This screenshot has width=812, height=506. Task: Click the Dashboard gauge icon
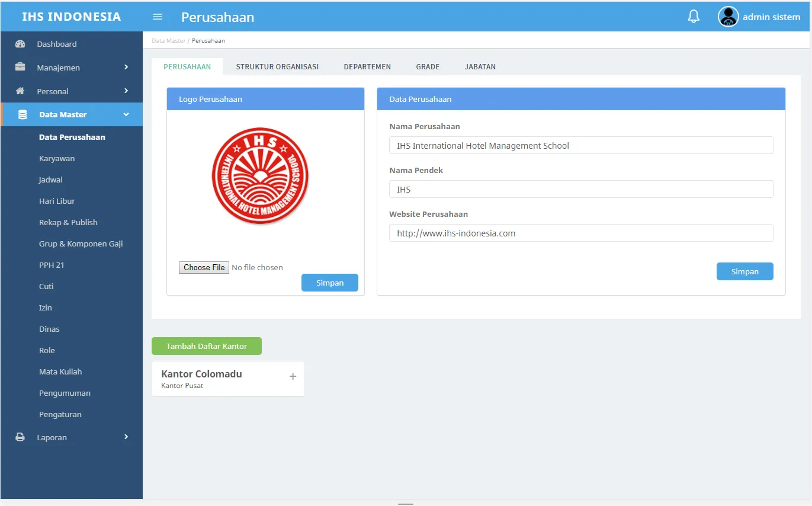pos(20,44)
